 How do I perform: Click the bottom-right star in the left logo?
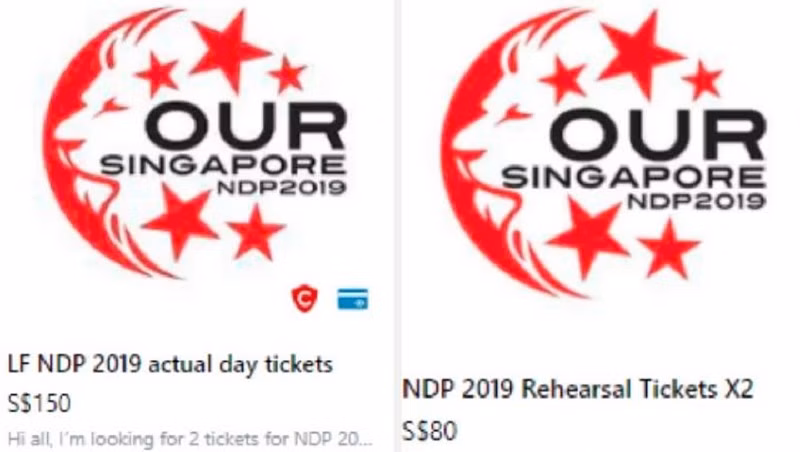coord(254,233)
